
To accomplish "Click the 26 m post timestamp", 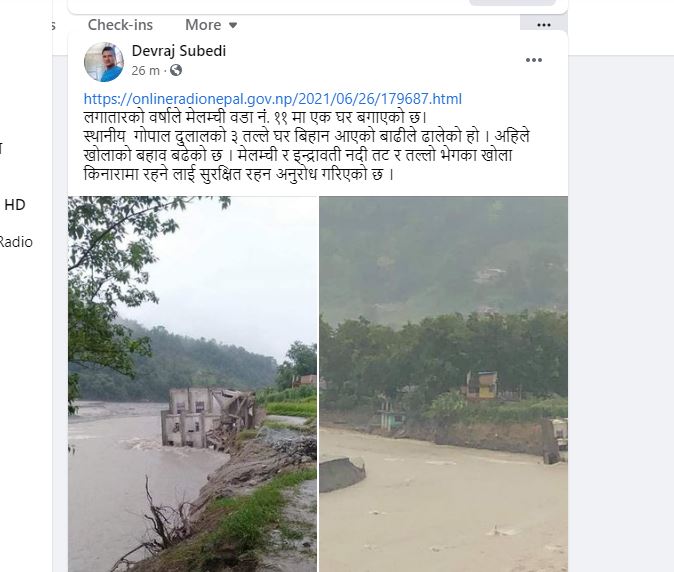I will [x=145, y=70].
